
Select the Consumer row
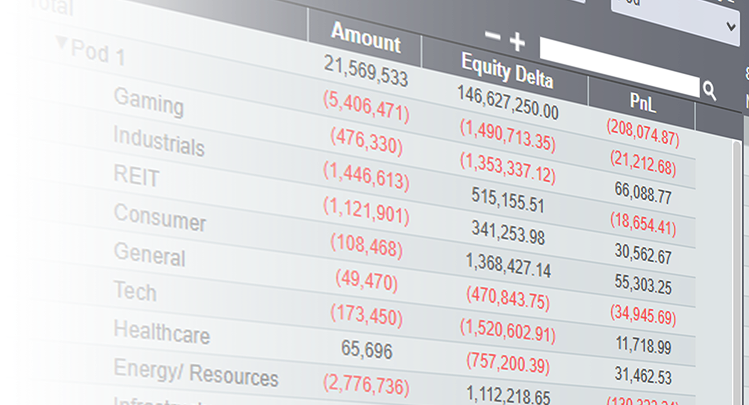tap(160, 216)
